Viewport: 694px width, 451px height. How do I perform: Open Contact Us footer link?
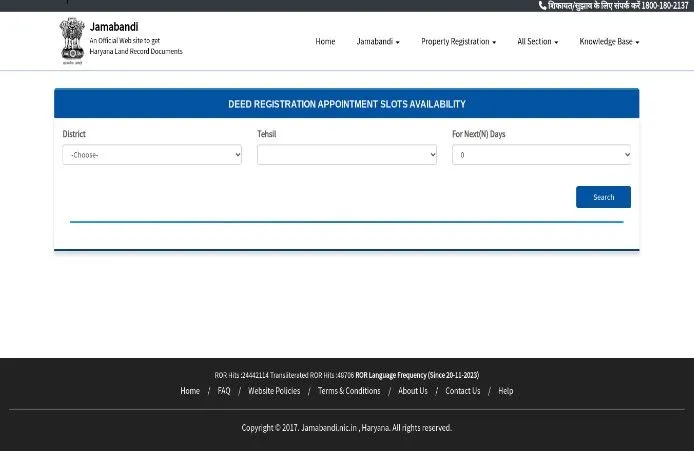(x=463, y=391)
